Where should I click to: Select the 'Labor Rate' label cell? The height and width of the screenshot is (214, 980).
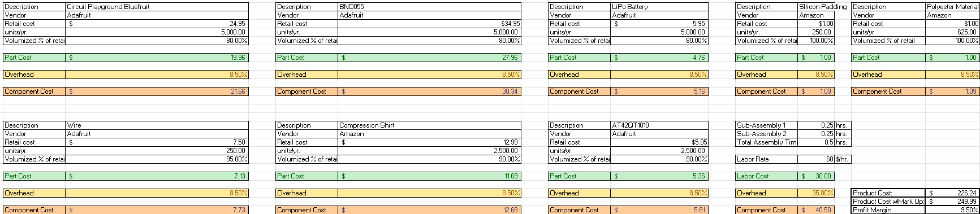[766, 159]
